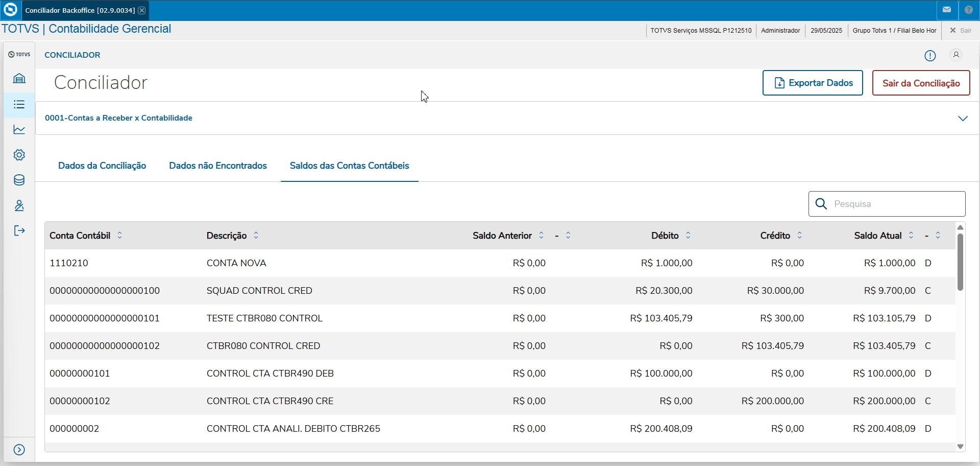This screenshot has height=466, width=980.
Task: Switch to Dados da Conciliação tab
Action: click(x=102, y=166)
